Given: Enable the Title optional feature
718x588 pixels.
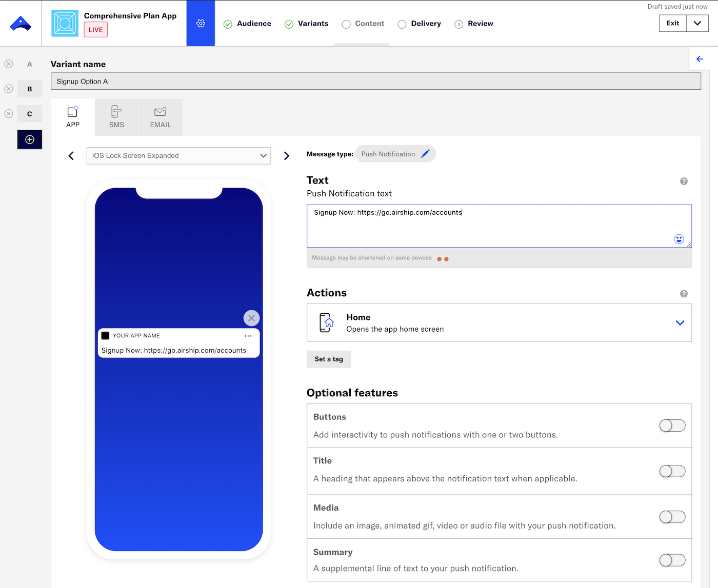Looking at the screenshot, I should click(672, 471).
